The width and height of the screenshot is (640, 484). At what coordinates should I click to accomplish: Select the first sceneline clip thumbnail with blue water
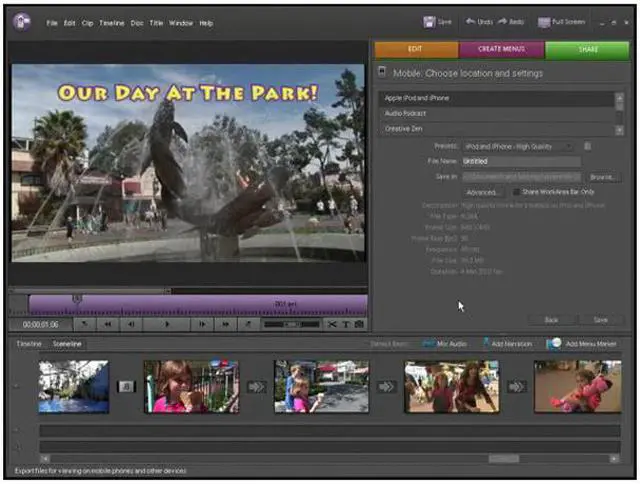click(x=74, y=386)
